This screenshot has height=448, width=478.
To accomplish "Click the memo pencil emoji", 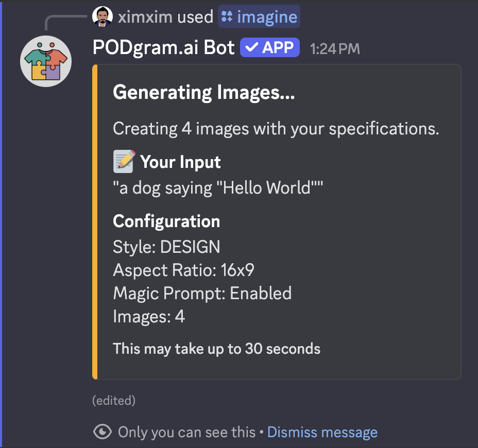I will pos(124,162).
